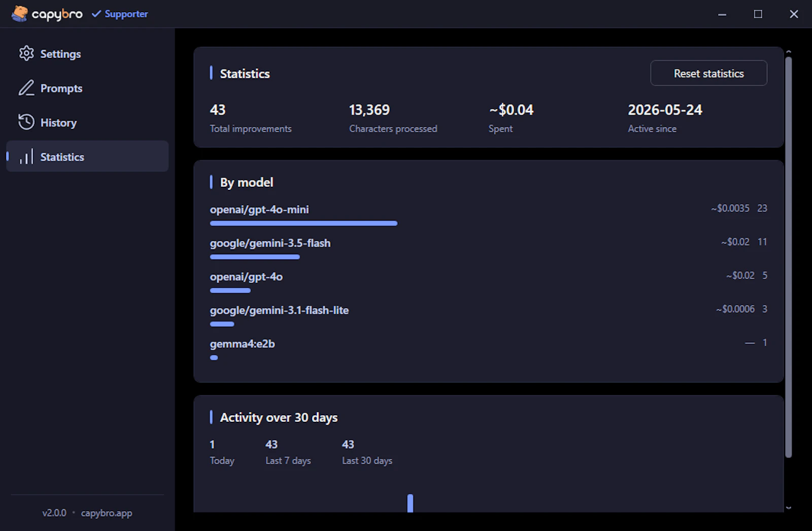
Task: Click the capybro capybara logo icon
Action: click(x=20, y=14)
